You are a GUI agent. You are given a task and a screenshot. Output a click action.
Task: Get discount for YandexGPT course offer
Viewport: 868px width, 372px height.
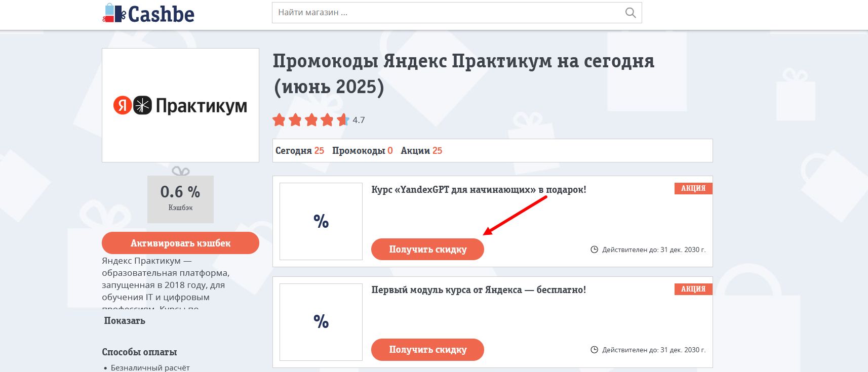(427, 249)
